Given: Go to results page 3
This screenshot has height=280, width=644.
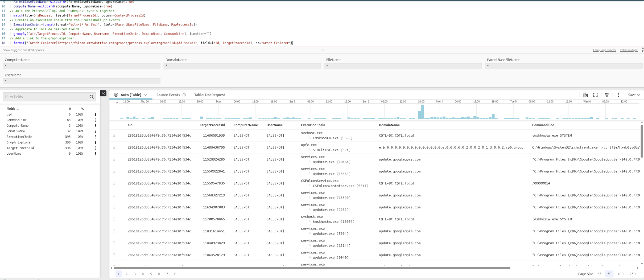Looking at the screenshot, I should point(135,274).
